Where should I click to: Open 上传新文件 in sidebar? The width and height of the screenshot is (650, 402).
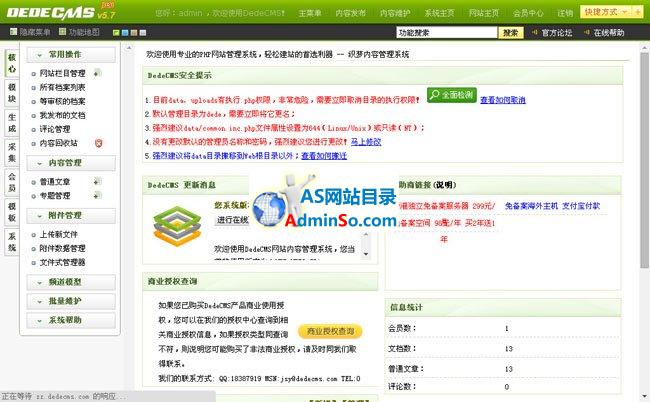click(58, 235)
